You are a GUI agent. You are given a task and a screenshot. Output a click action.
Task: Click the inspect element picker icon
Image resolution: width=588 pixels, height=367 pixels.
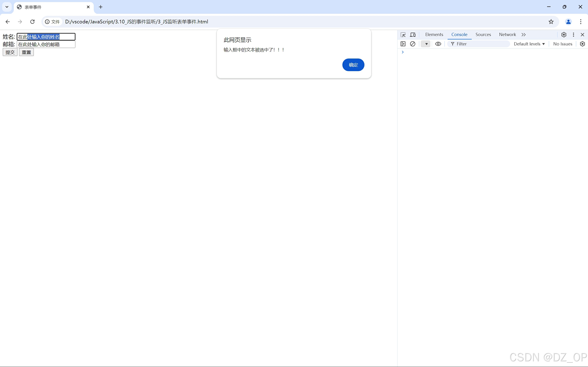(403, 35)
